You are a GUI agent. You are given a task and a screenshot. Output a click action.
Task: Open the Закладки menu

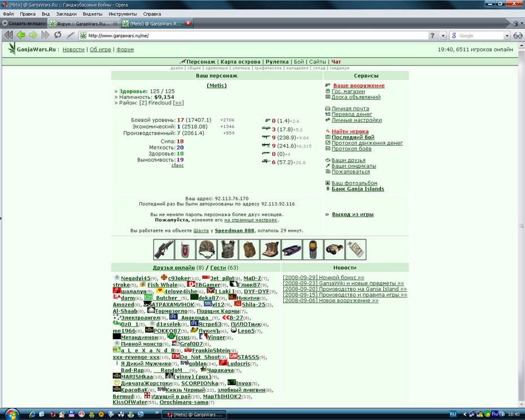click(66, 14)
